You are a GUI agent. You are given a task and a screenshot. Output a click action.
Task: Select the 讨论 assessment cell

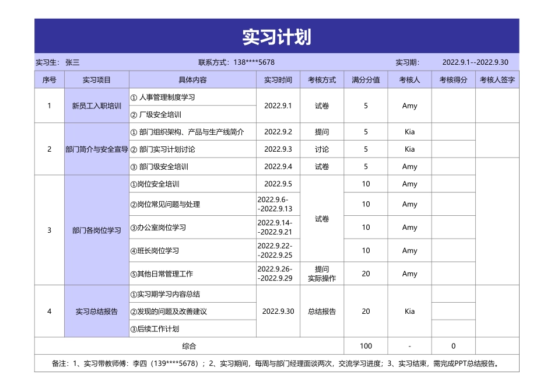[x=322, y=149]
